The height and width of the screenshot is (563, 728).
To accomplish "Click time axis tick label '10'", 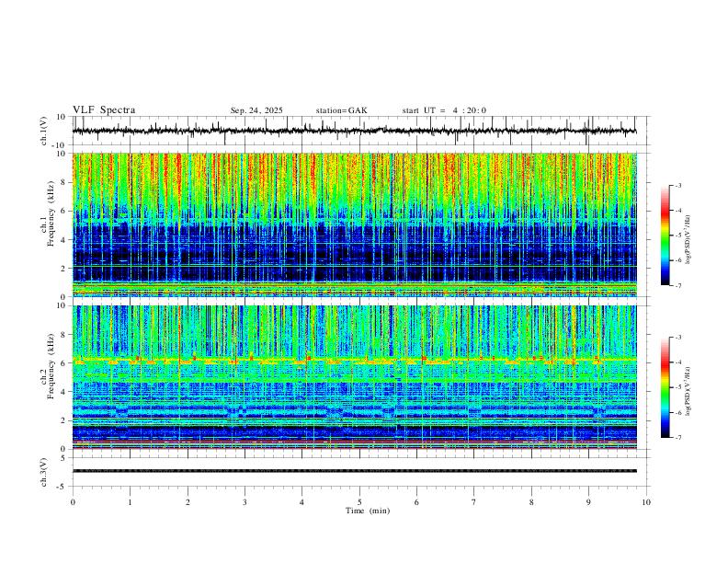I will tap(646, 502).
